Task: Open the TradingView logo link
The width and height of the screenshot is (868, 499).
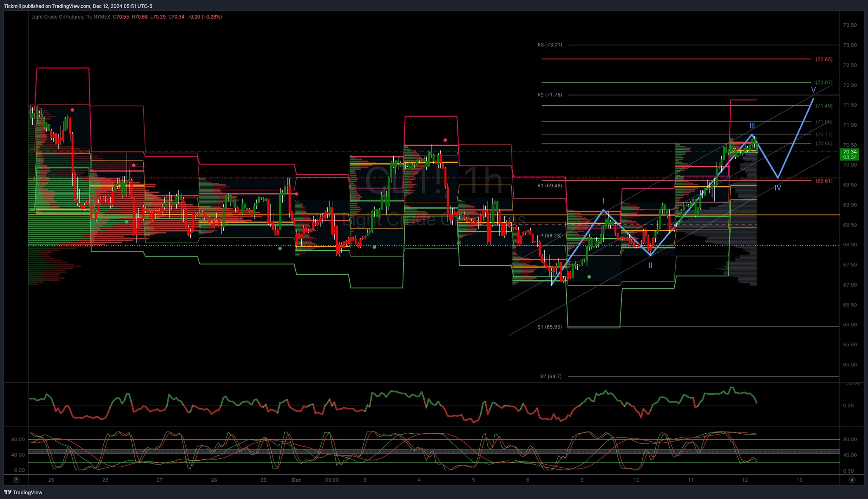Action: pos(23,492)
